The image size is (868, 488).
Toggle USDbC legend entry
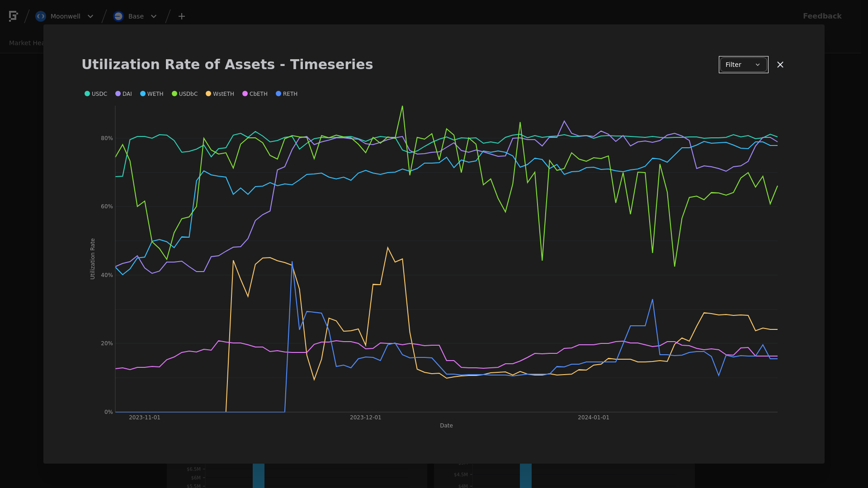(x=184, y=94)
